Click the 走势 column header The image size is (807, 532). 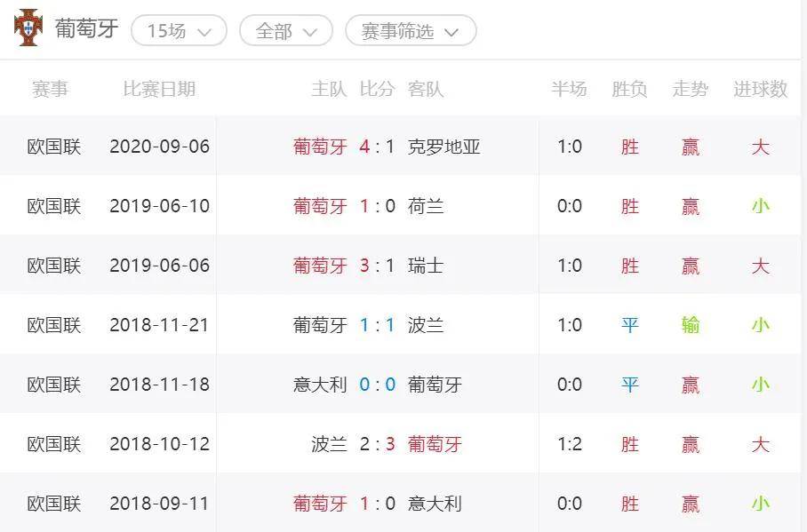pyautogui.click(x=691, y=89)
